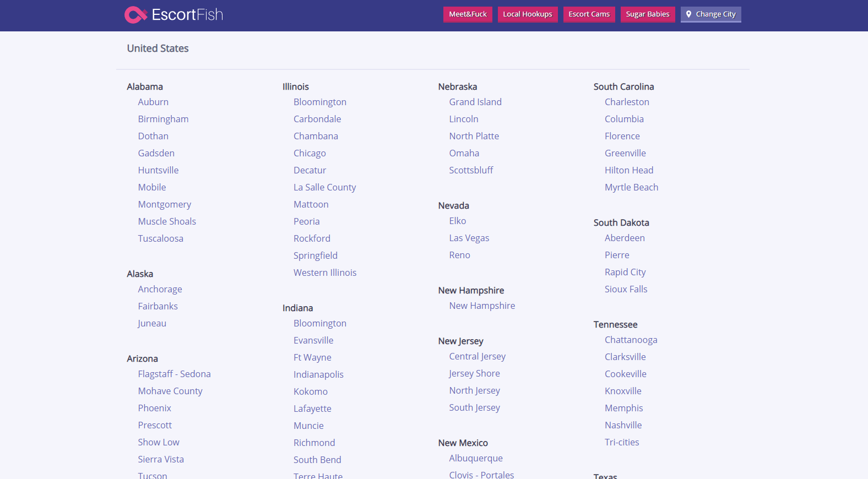The width and height of the screenshot is (868, 479).
Task: Open the Mohave County link
Action: point(170,391)
